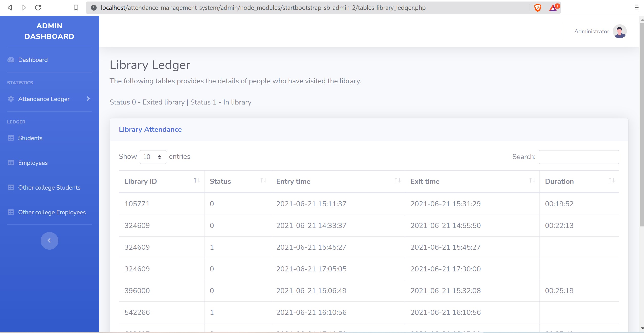Toggle sorting on the Library ID column
Viewport: 644px width, 333px height.
click(x=196, y=180)
